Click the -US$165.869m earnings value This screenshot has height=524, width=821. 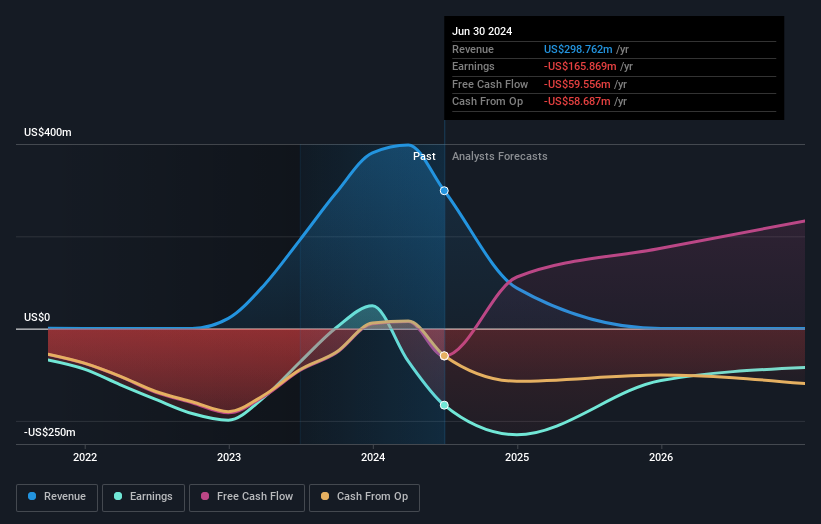pos(580,66)
